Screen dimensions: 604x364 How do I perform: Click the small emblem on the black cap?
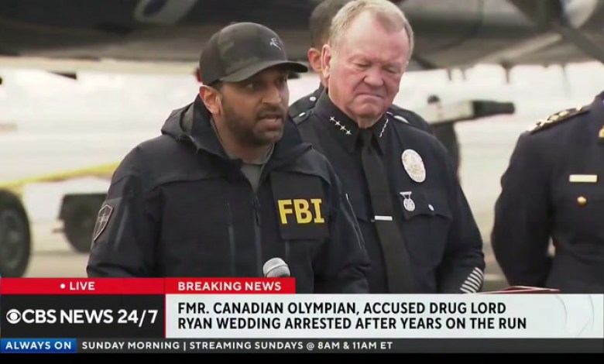(x=276, y=43)
